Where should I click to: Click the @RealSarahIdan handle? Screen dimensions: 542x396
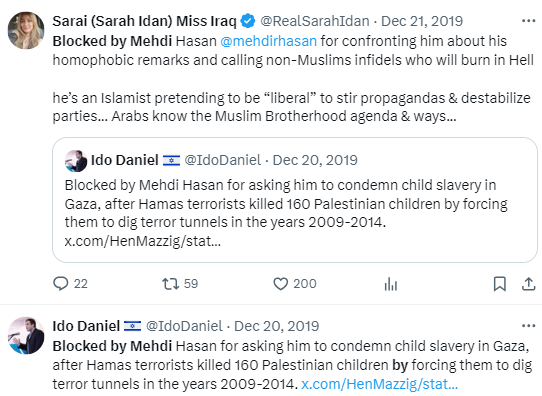click(315, 21)
